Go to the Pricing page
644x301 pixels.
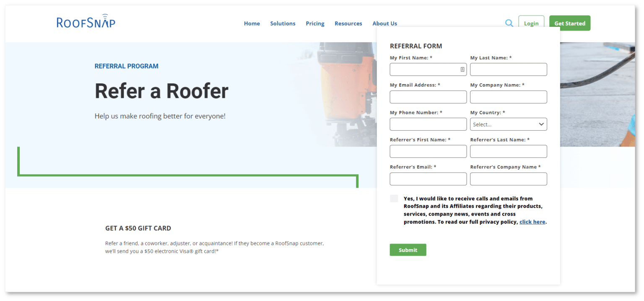coord(315,23)
